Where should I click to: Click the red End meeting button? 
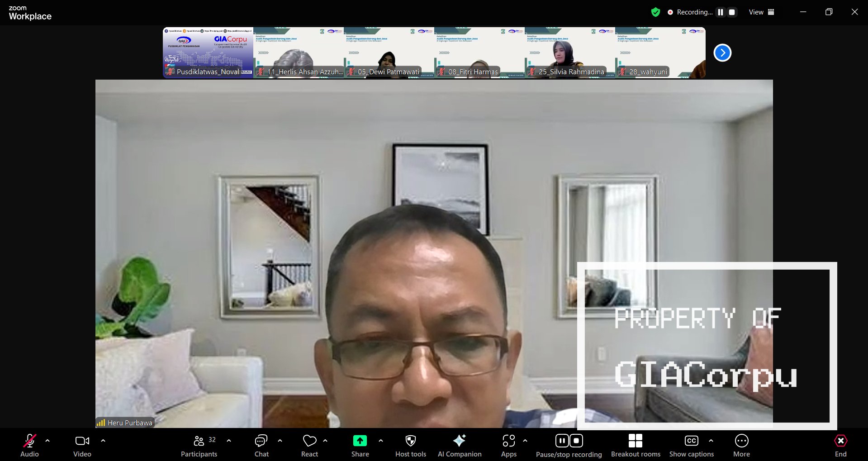click(x=840, y=441)
